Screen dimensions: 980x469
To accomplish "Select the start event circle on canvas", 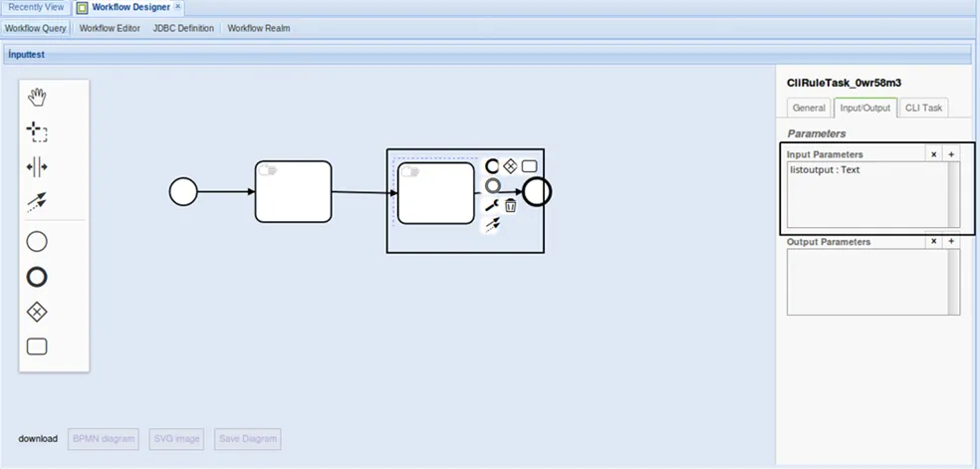I will [183, 191].
